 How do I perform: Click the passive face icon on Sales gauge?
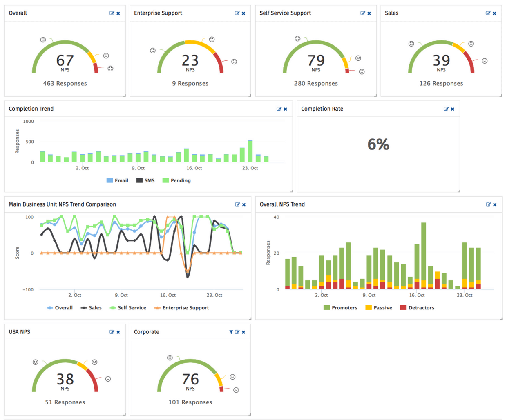pyautogui.click(x=471, y=44)
